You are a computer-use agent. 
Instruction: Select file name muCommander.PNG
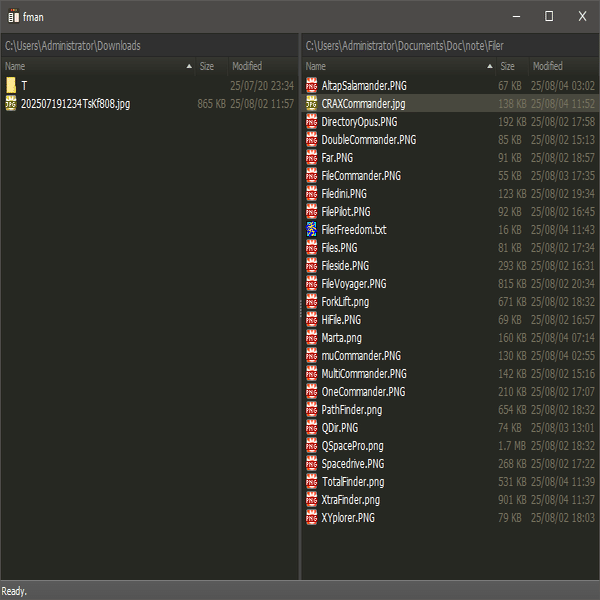tap(361, 355)
